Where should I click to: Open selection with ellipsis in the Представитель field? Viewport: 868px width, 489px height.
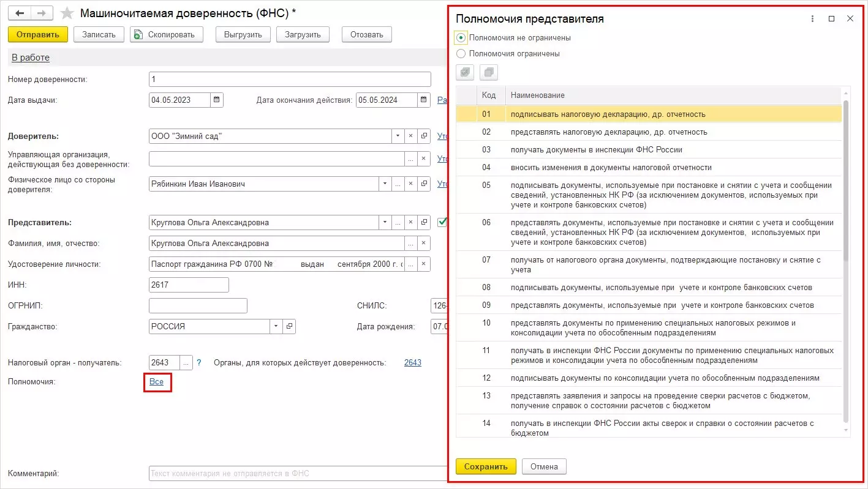[x=398, y=222]
